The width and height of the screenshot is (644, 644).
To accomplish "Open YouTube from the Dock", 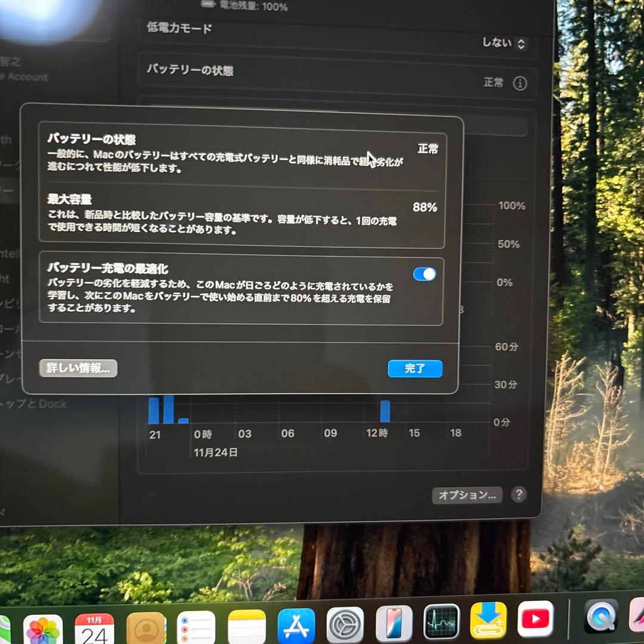I will (x=535, y=620).
